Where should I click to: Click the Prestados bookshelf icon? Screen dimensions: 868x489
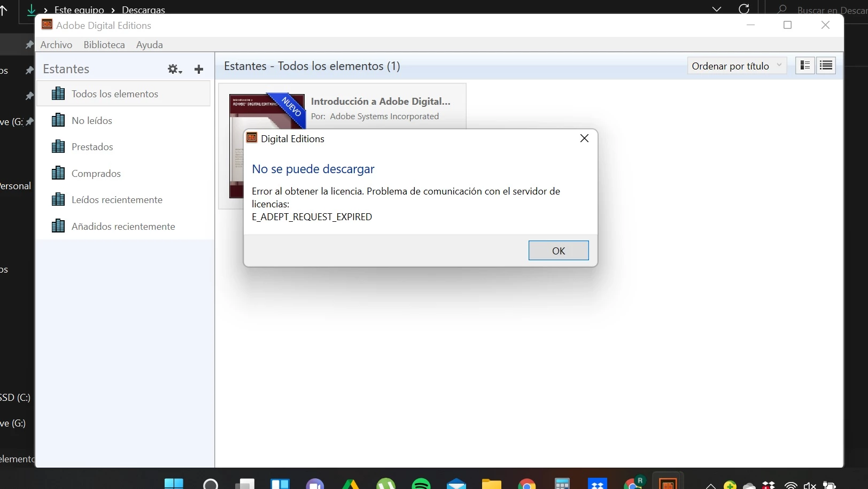point(58,146)
